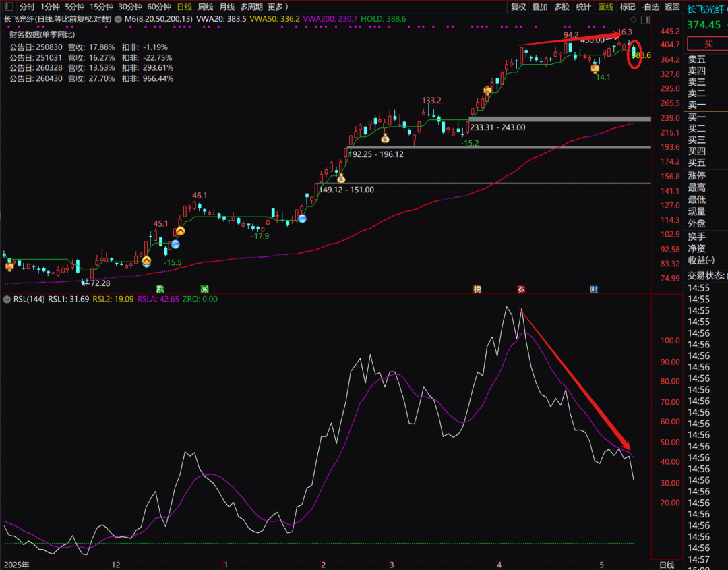The height and width of the screenshot is (570, 728).
Task: Click the blue ball marker below the 45.1 label
Action: tap(175, 244)
